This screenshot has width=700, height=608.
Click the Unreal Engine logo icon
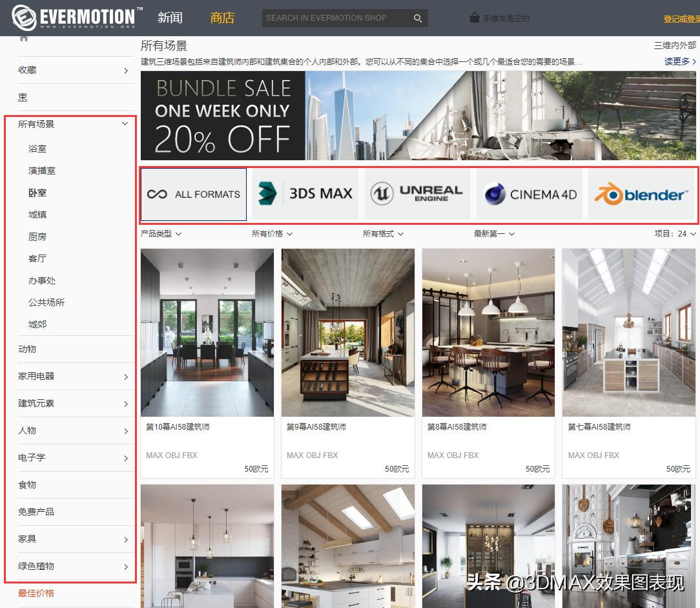[x=382, y=194]
